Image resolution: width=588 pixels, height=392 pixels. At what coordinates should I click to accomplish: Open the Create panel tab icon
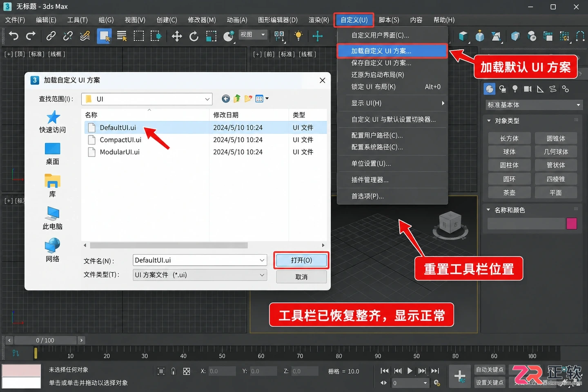tap(489, 89)
